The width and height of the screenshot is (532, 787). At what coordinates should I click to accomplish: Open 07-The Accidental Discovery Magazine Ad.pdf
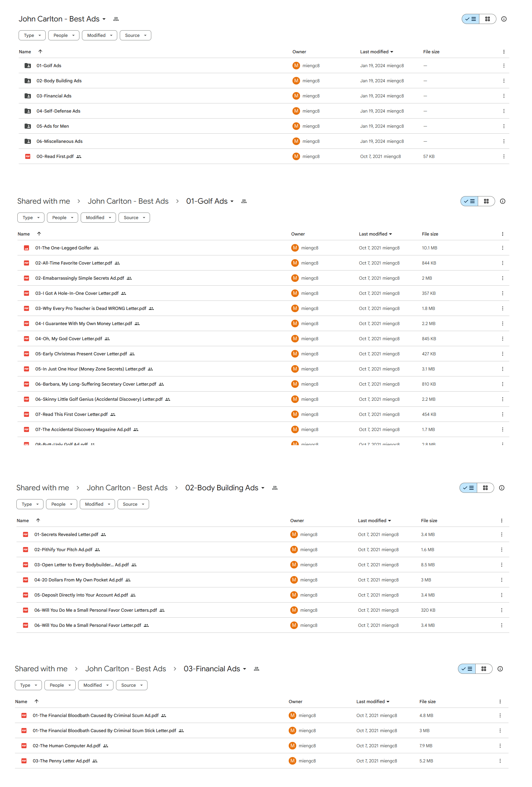83,429
